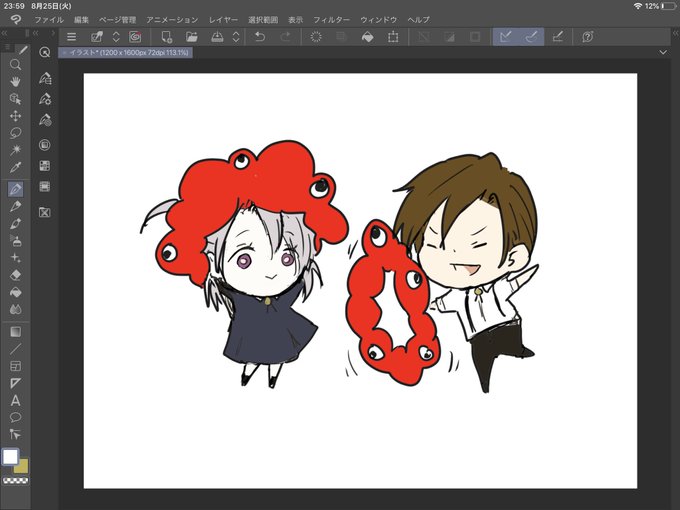Open the Color Set palette icon
Screen dimensions: 680x510
[45, 166]
